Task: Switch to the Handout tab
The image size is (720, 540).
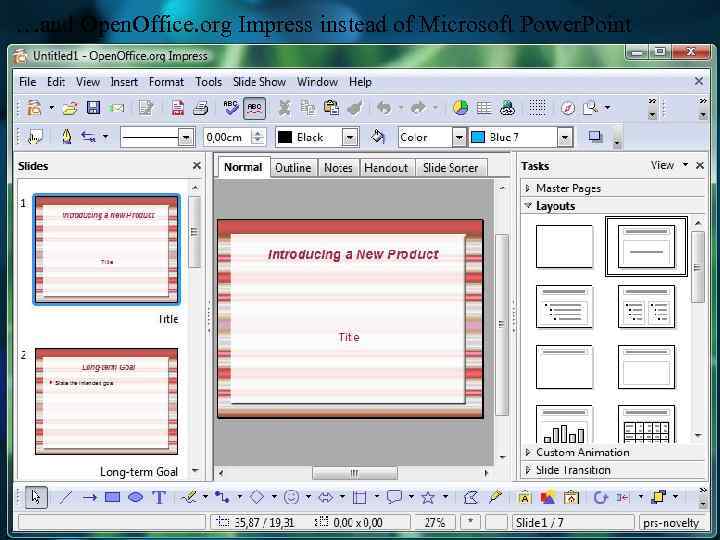Action: pyautogui.click(x=386, y=168)
